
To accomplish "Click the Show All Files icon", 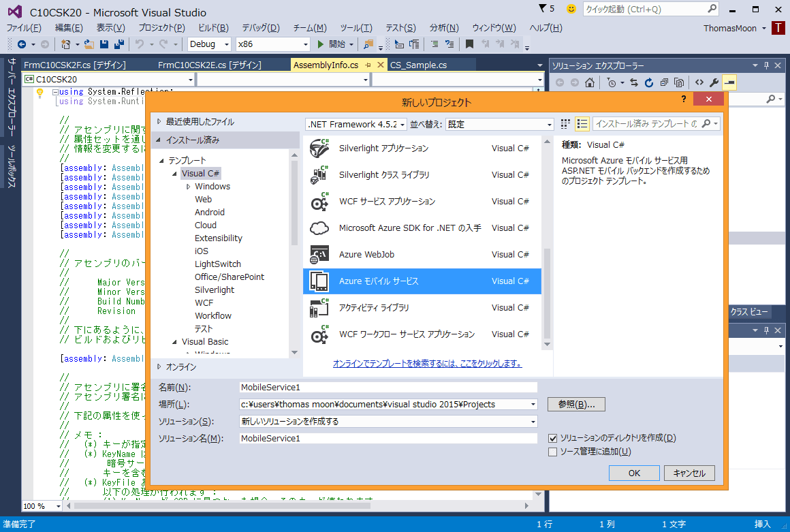I will [679, 82].
